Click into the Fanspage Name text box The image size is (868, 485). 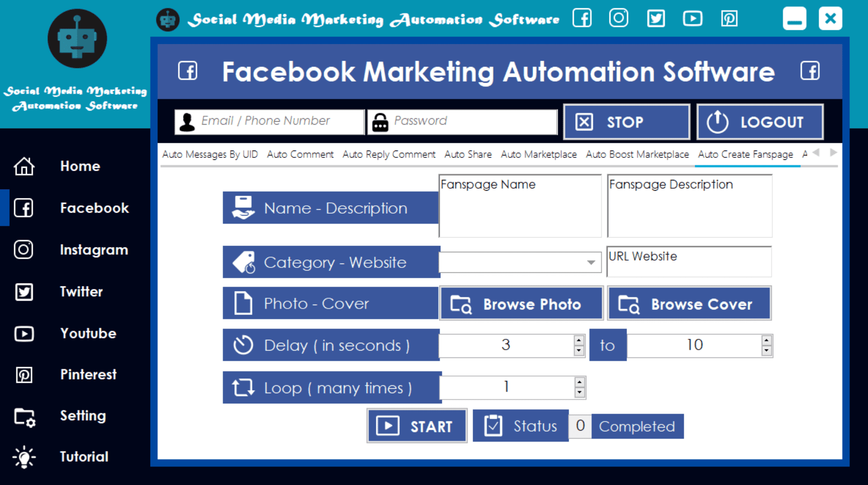(x=520, y=206)
